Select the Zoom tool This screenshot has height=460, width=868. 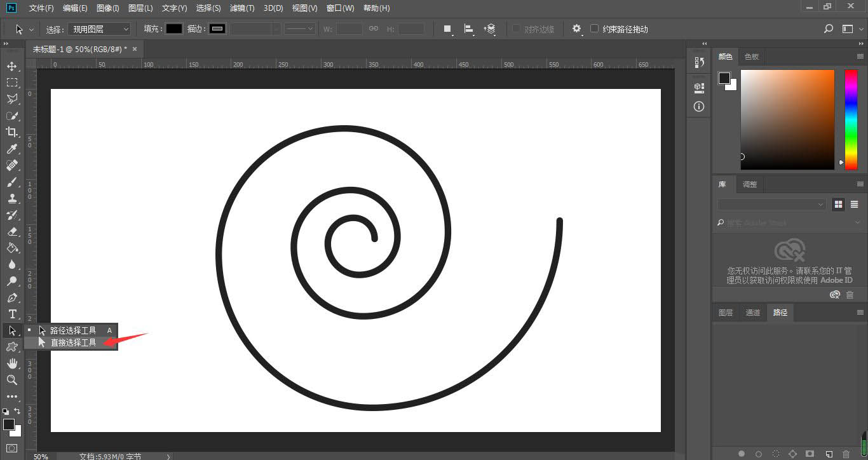[x=12, y=380]
